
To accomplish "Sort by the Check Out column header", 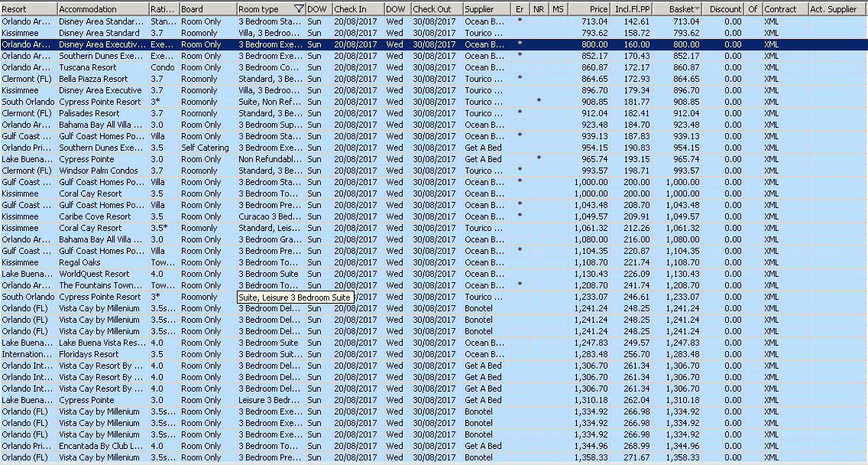I will 437,9.
